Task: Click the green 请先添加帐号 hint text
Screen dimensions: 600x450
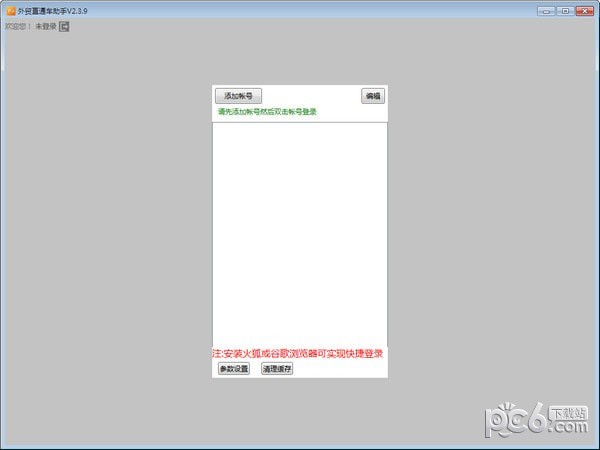Action: click(267, 112)
